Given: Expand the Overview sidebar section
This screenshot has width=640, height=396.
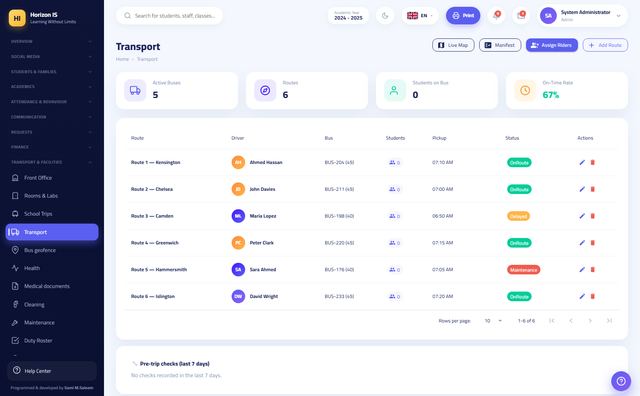Looking at the screenshot, I should pos(52,41).
